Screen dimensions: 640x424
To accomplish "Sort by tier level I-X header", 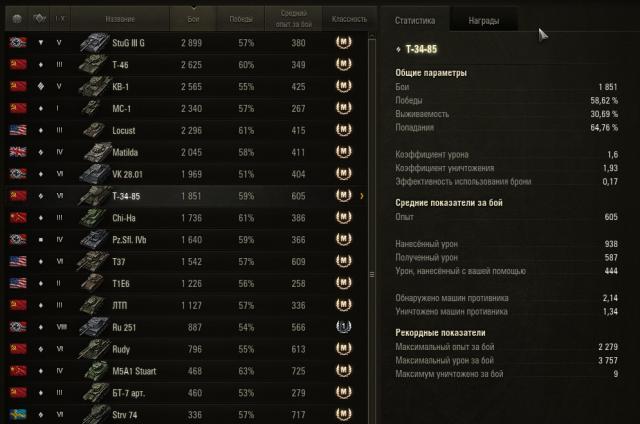I will tap(60, 18).
